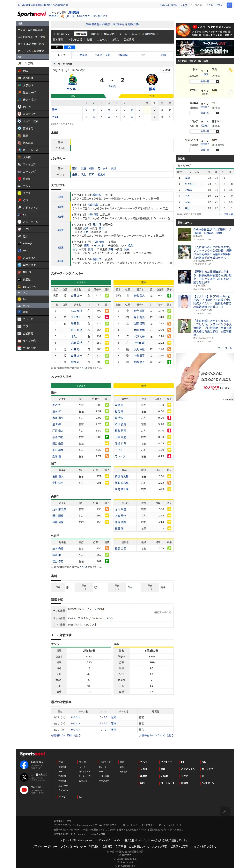
Task: Click the video icon for ロッテ vs 日本ハム
Action: [x=217, y=131]
